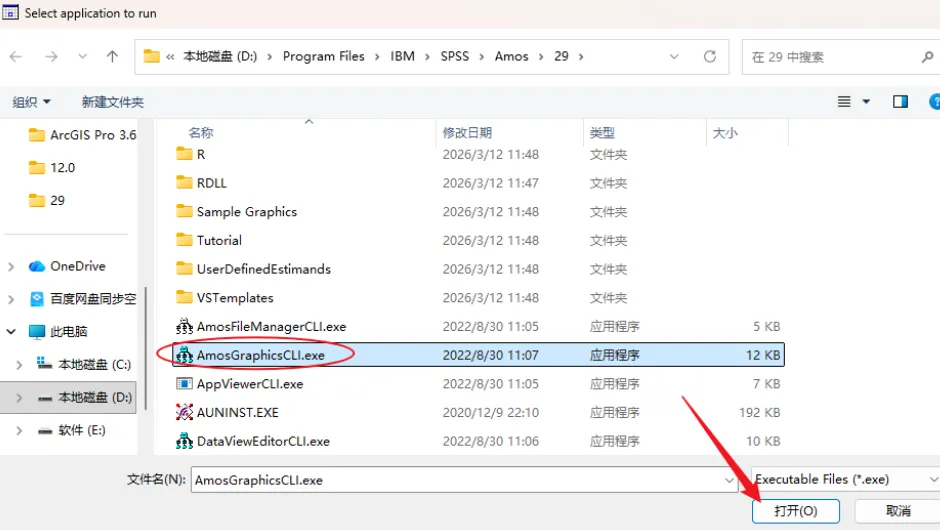Click the search magnifier icon
940x530 pixels.
(927, 57)
